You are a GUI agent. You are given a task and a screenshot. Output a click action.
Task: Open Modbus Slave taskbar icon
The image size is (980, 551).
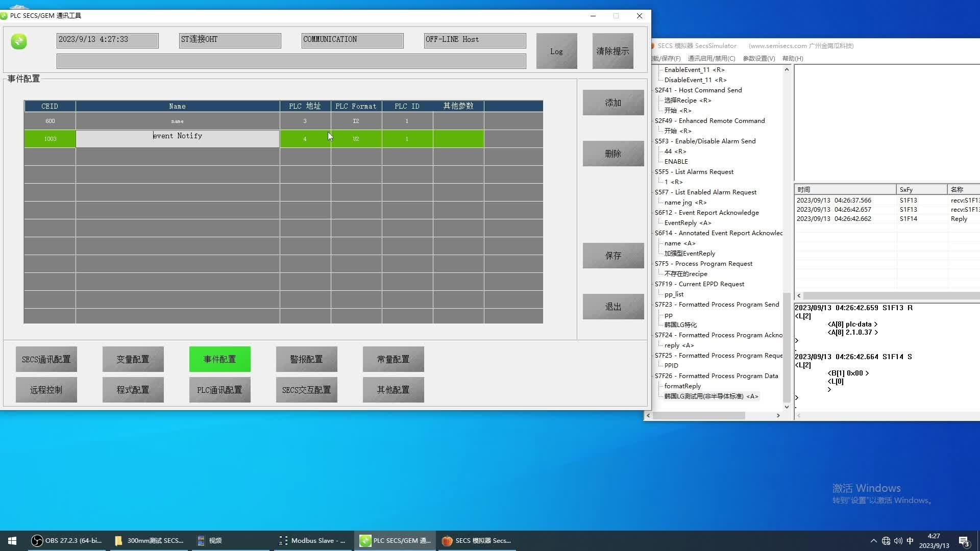coord(312,541)
